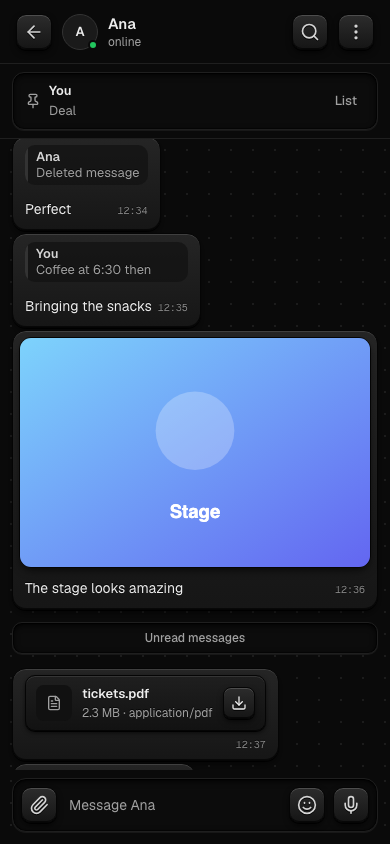Start voice recording with microphone button
The height and width of the screenshot is (844, 390).
point(351,805)
